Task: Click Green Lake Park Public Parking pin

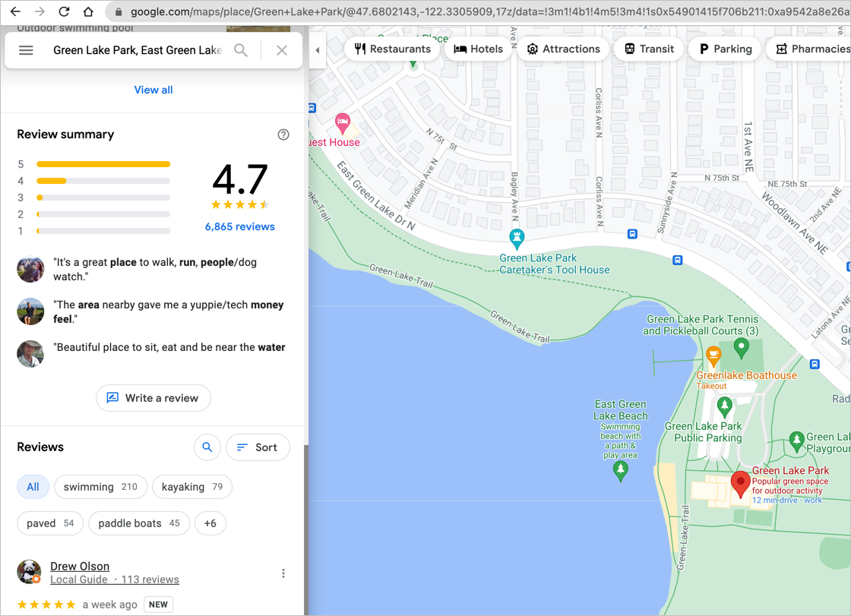Action: (x=725, y=406)
